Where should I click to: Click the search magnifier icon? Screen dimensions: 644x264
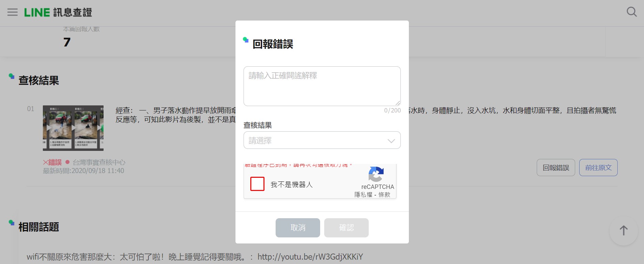click(x=632, y=12)
